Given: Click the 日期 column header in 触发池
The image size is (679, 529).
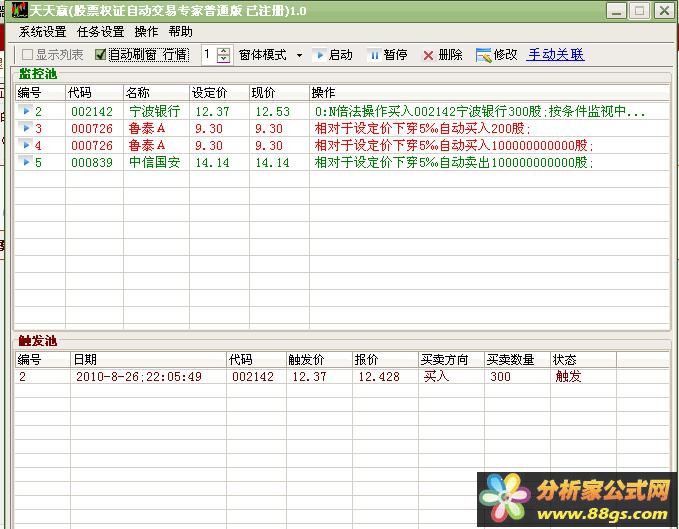Looking at the screenshot, I should (x=148, y=360).
